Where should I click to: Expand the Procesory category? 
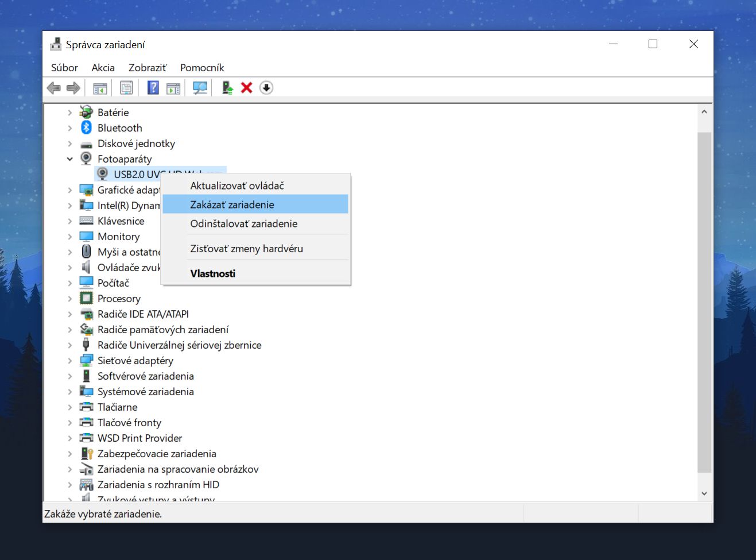tap(70, 299)
